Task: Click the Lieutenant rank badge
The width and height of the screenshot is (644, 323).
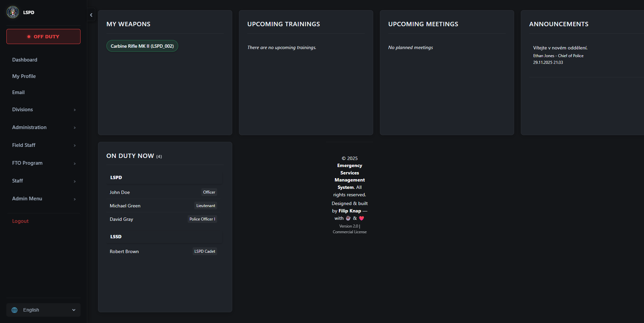Action: [x=206, y=206]
